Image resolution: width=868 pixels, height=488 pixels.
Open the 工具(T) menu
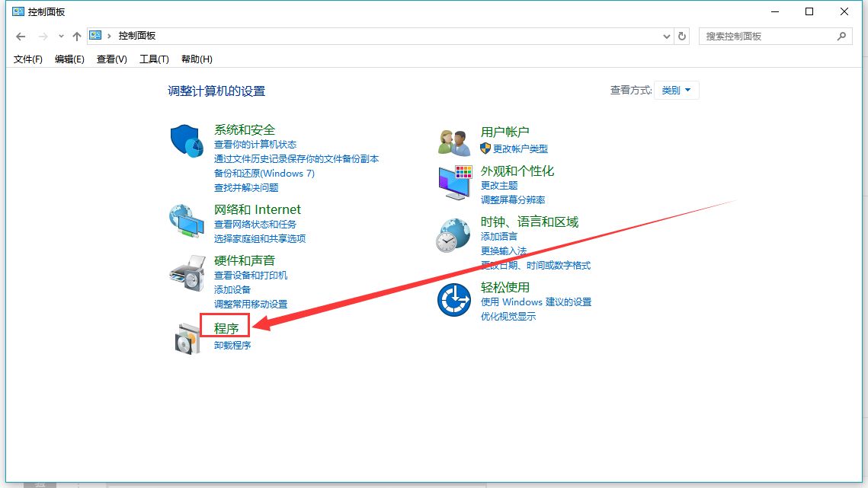point(154,59)
